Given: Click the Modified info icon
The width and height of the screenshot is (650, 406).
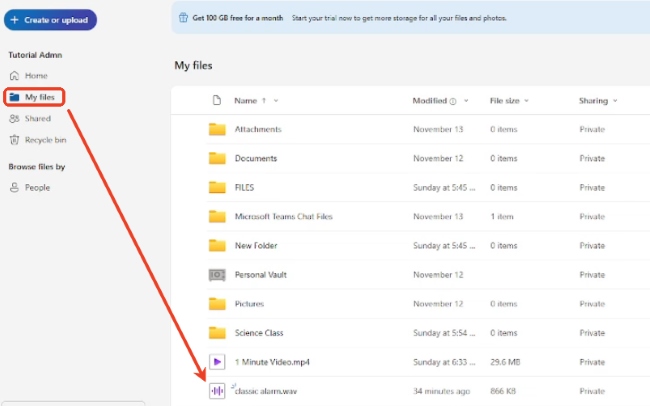Looking at the screenshot, I should click(453, 101).
